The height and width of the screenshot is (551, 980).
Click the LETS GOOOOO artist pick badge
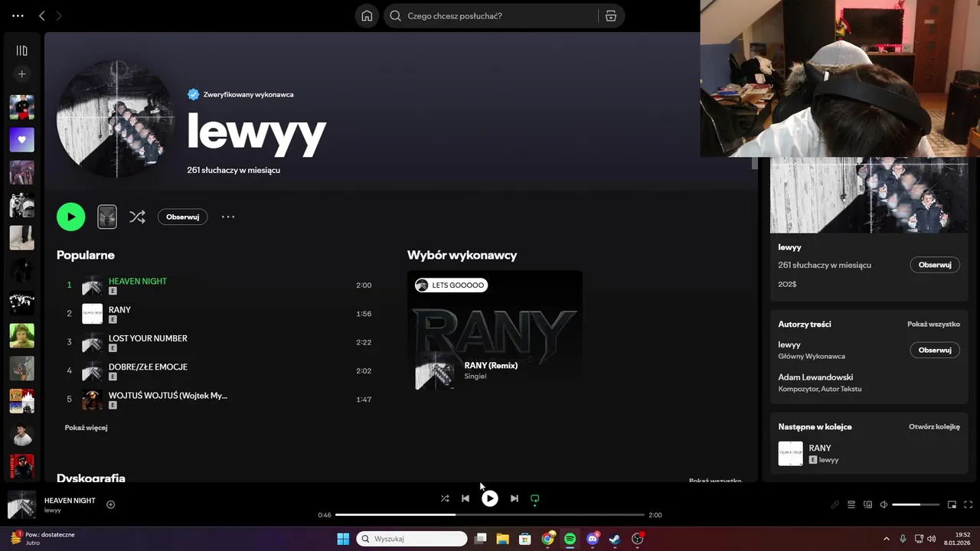[452, 285]
